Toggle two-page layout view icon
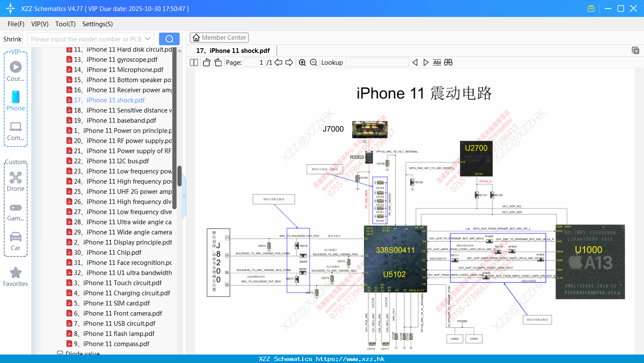Screen dimensions: 644x363 194,62
